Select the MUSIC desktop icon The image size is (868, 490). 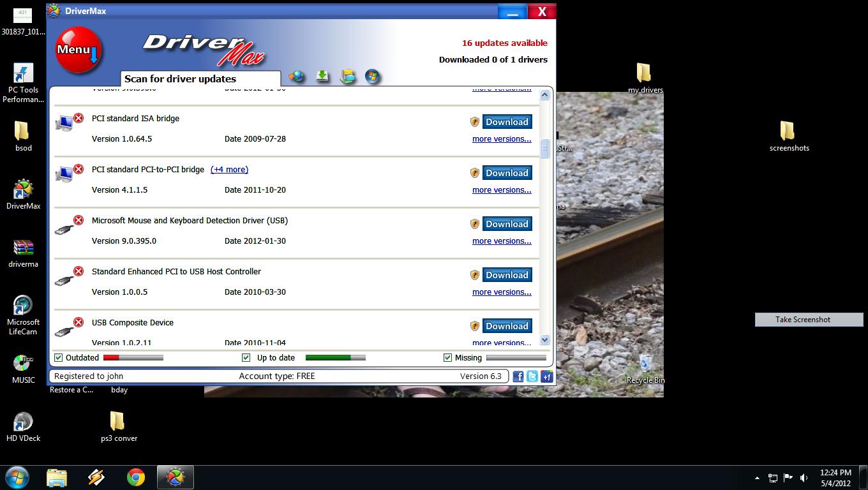pos(23,369)
